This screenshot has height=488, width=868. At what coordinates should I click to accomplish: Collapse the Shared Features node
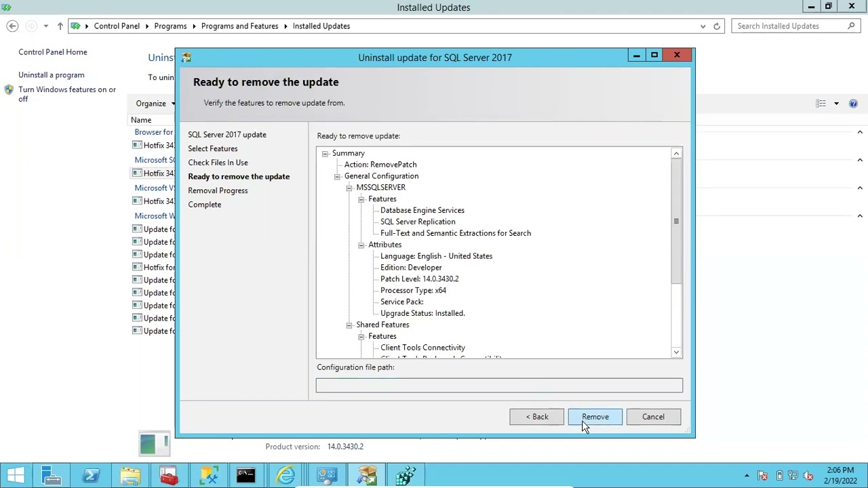349,325
